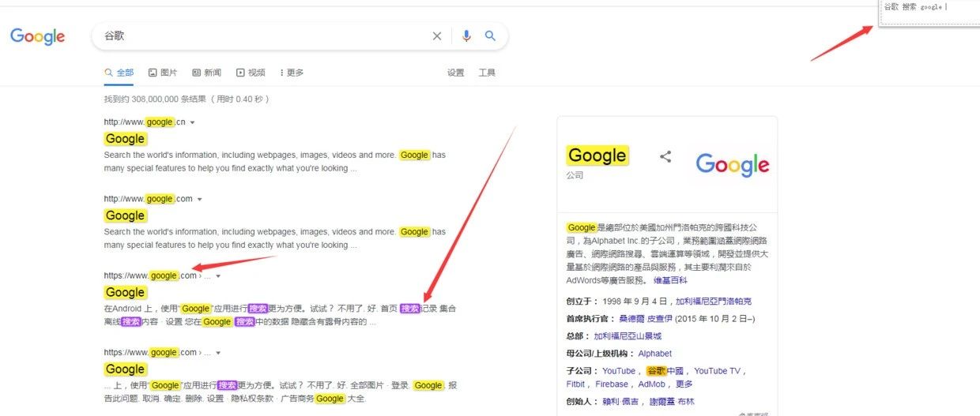Open the Firebase subsidiary link
The height and width of the screenshot is (416, 980).
click(x=612, y=384)
